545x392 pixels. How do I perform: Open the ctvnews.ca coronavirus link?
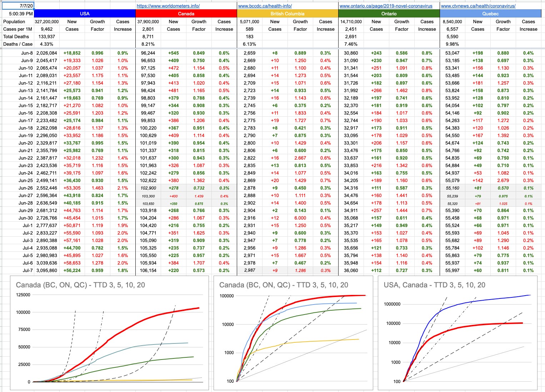pyautogui.click(x=478, y=6)
